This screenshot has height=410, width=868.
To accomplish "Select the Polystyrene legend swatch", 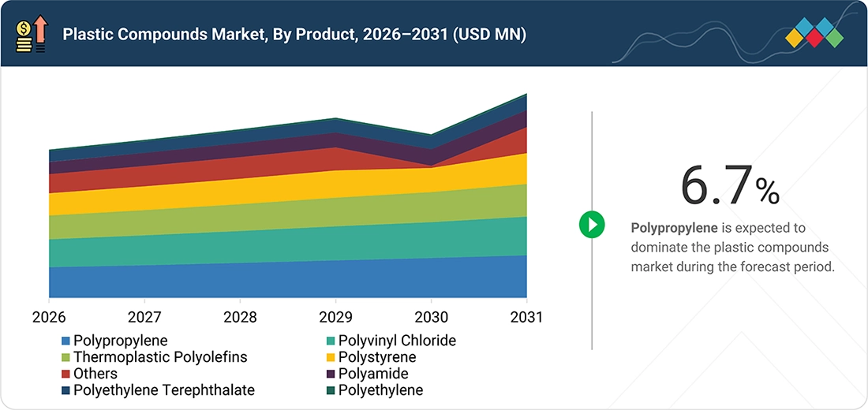I will [331, 357].
